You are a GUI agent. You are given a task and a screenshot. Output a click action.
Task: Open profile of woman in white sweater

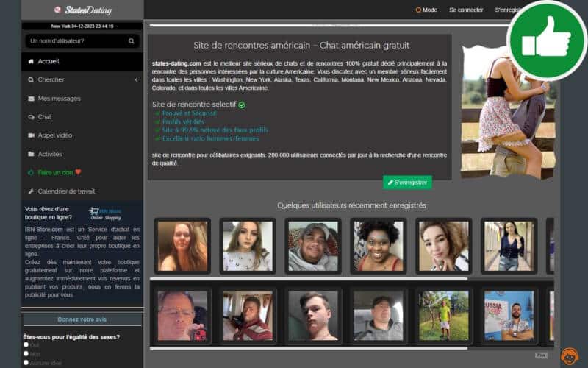pos(248,246)
